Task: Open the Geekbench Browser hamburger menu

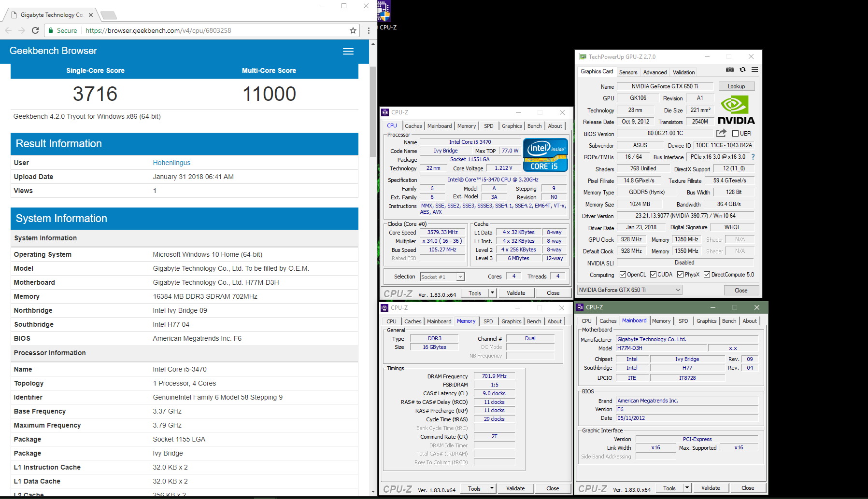Action: click(348, 51)
